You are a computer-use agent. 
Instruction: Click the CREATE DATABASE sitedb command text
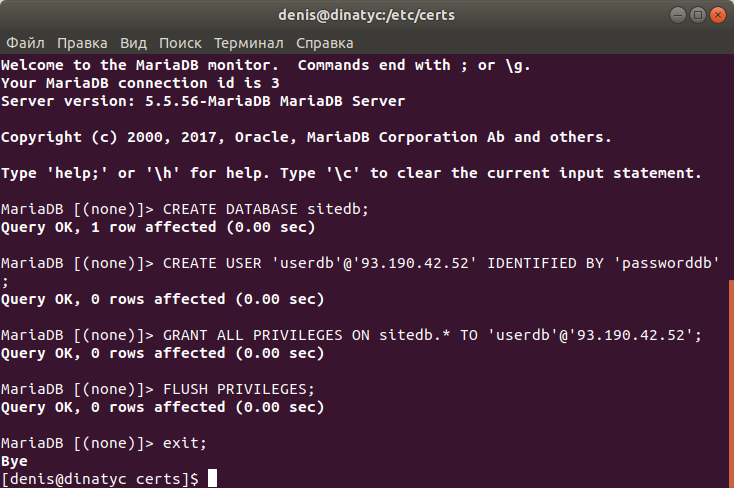point(265,210)
